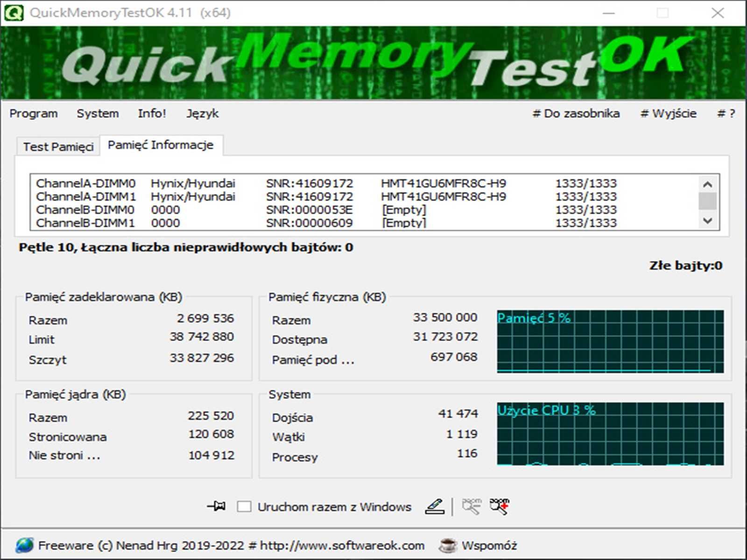Click the Dostępna value 31 723 072
The image size is (747, 560).
[x=445, y=336]
